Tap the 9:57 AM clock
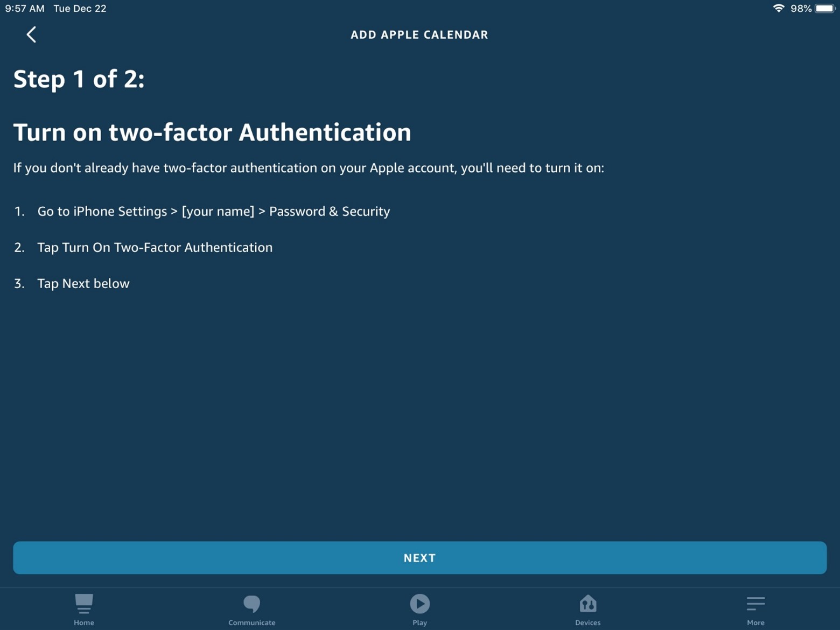Viewport: 840px width, 630px height. point(25,9)
